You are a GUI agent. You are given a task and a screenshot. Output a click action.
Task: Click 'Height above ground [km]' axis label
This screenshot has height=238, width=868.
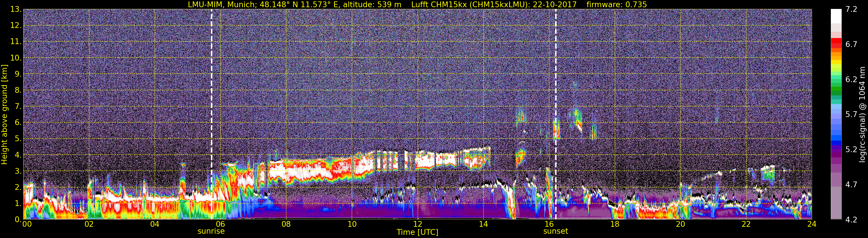pyautogui.click(x=4, y=115)
